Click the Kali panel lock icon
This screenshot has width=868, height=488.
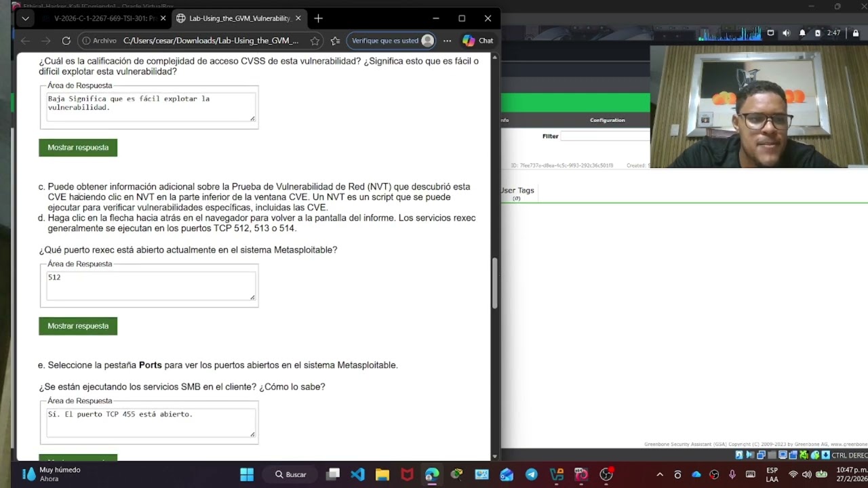tap(856, 33)
